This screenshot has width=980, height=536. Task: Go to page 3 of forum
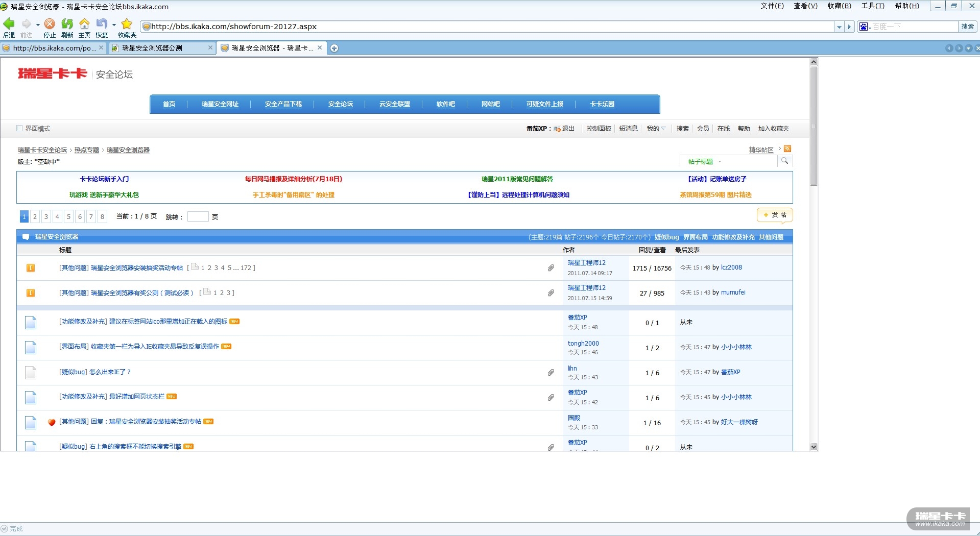click(x=46, y=217)
